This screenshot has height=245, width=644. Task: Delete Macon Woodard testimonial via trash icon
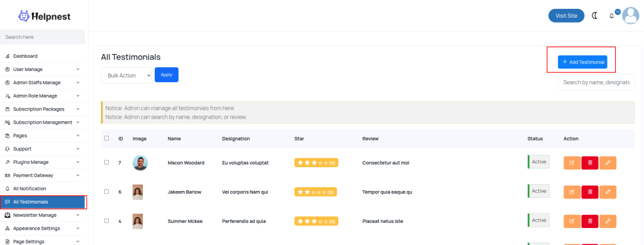[x=590, y=163]
